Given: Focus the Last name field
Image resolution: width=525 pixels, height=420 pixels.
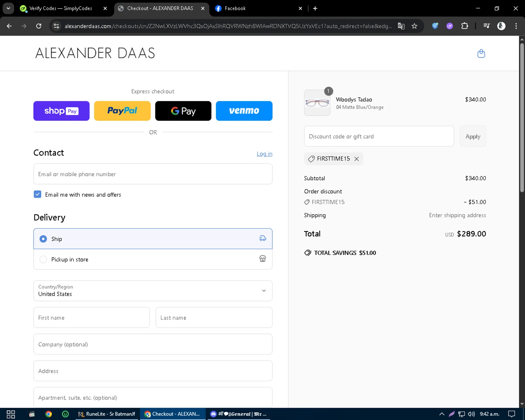Looking at the screenshot, I should click(214, 317).
